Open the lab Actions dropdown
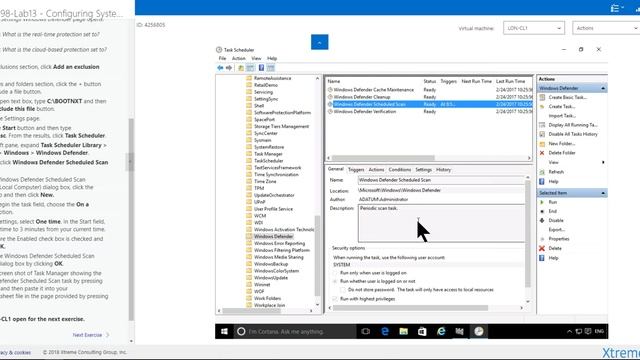This screenshot has width=640, height=360. coord(606,28)
